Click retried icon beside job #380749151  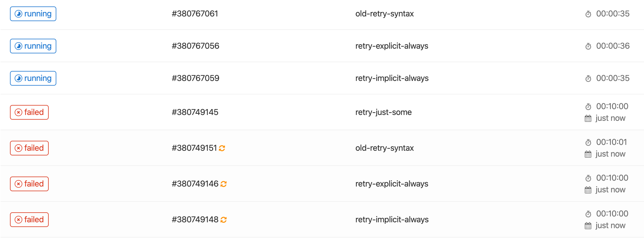pyautogui.click(x=222, y=148)
